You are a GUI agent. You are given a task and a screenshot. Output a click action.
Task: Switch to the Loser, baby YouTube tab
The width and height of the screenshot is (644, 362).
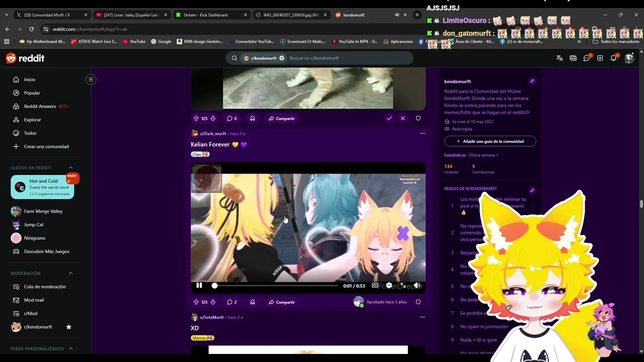(x=131, y=15)
